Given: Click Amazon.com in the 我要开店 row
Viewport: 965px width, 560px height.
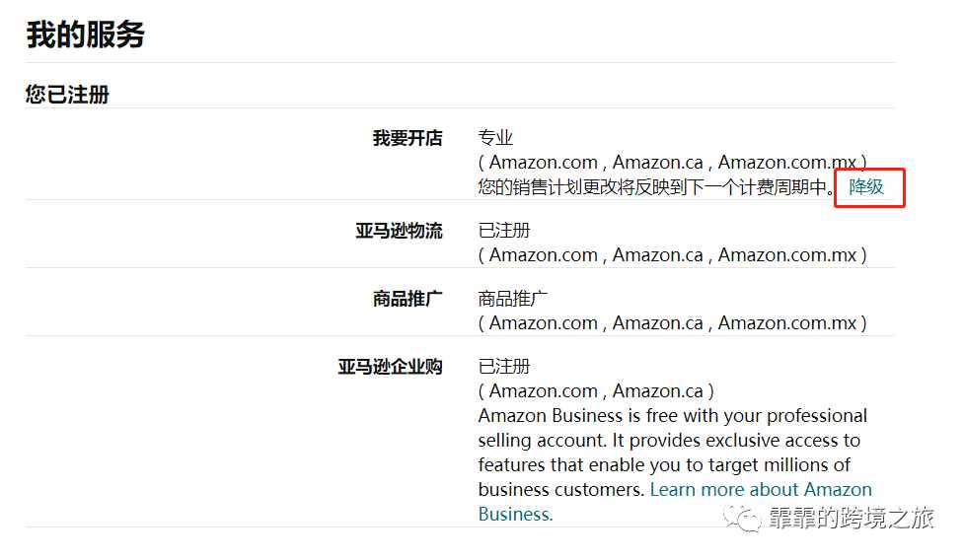Looking at the screenshot, I should pyautogui.click(x=544, y=163).
